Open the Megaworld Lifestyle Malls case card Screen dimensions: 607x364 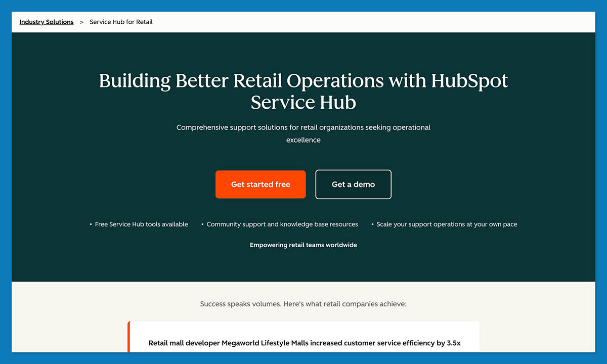(x=303, y=337)
